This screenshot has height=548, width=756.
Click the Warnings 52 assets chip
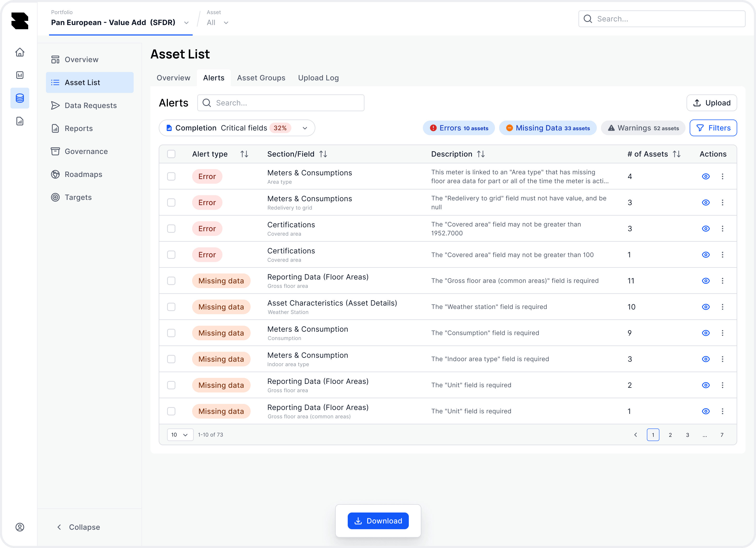click(x=643, y=128)
